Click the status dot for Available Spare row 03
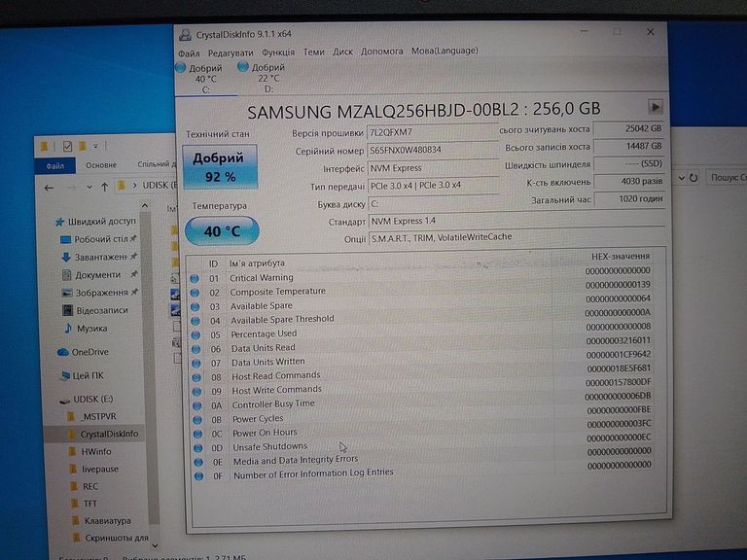This screenshot has width=747, height=560. tap(195, 307)
